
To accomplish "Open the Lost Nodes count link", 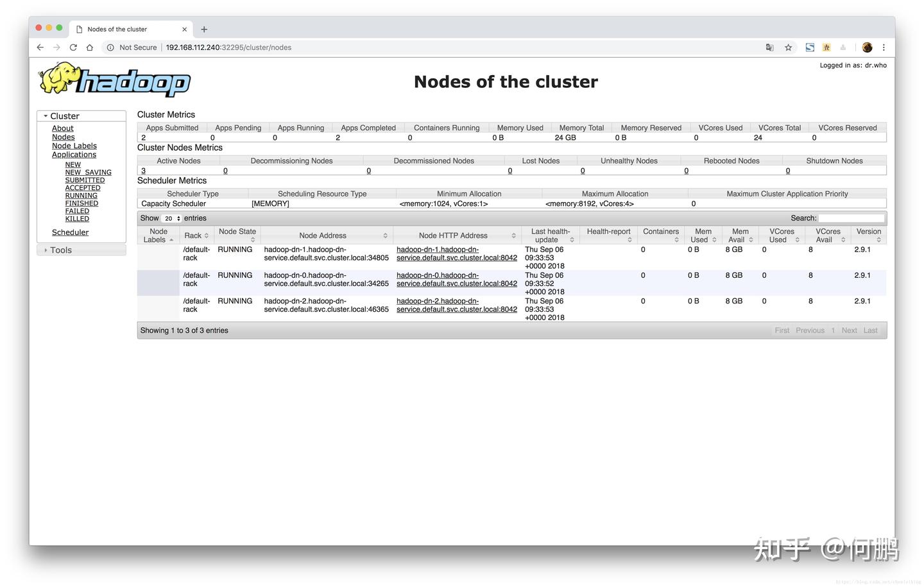I will [x=510, y=171].
